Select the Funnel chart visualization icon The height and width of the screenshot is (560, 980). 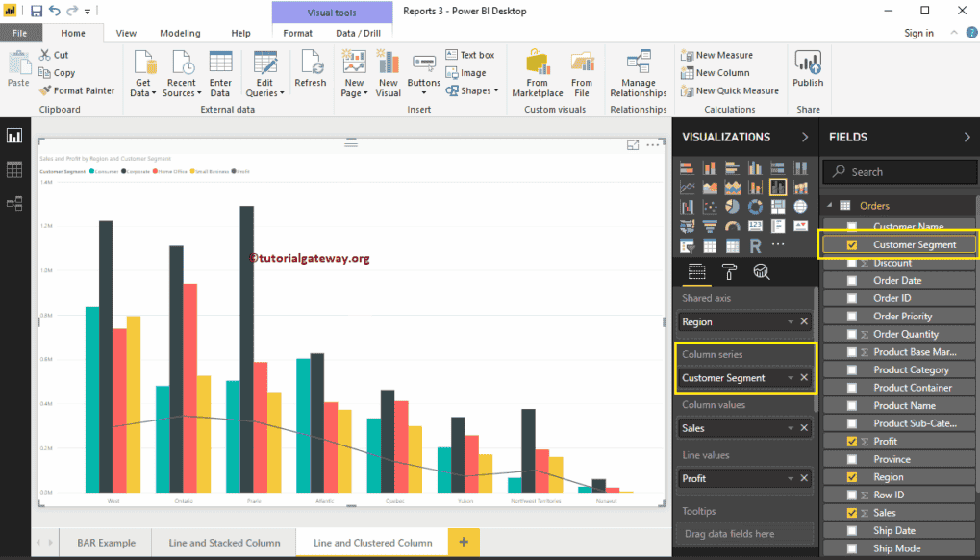[x=709, y=226]
